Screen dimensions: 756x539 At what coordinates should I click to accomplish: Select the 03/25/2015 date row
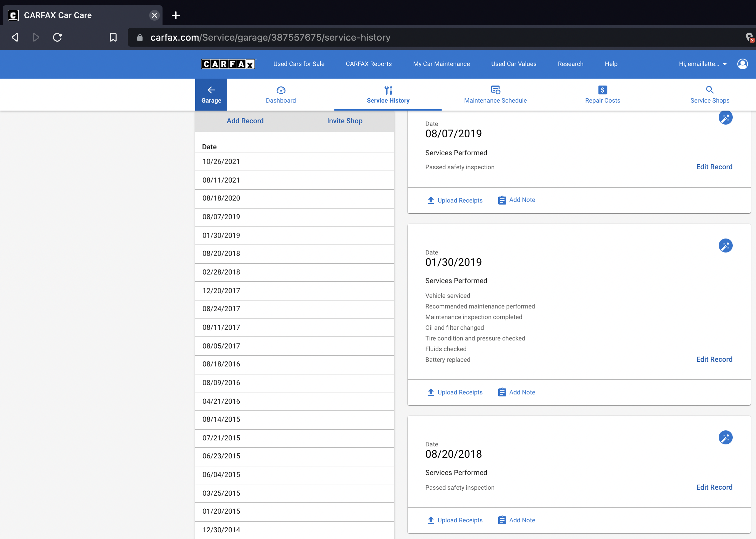pyautogui.click(x=295, y=493)
